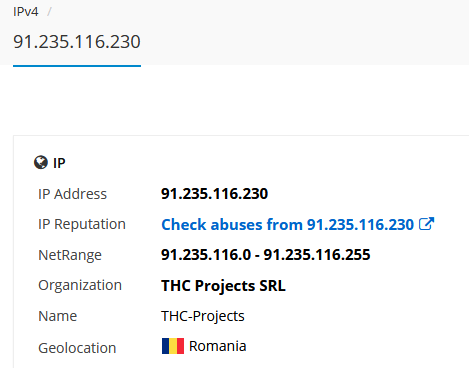Click the NetRange field label
469x368 pixels.
(70, 255)
